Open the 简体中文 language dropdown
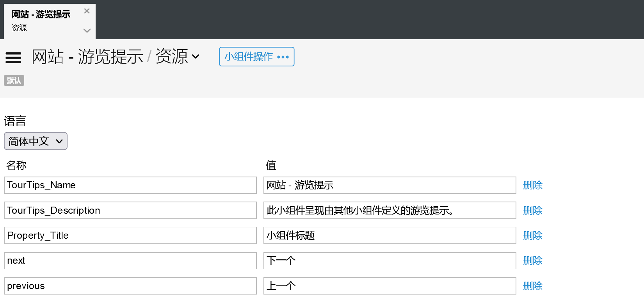The image size is (644, 300). [36, 141]
